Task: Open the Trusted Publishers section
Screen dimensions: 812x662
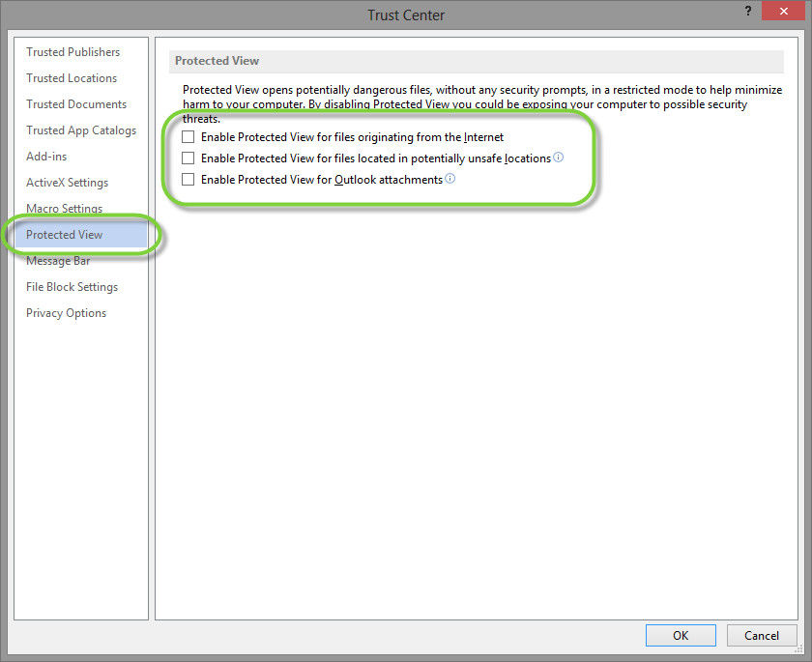Action: (x=73, y=52)
